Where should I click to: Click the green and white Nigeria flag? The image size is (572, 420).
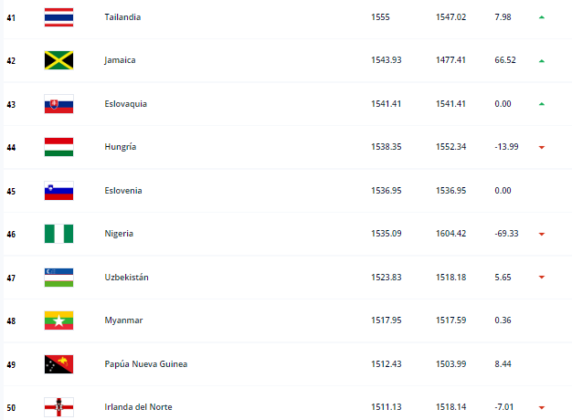[x=59, y=234]
